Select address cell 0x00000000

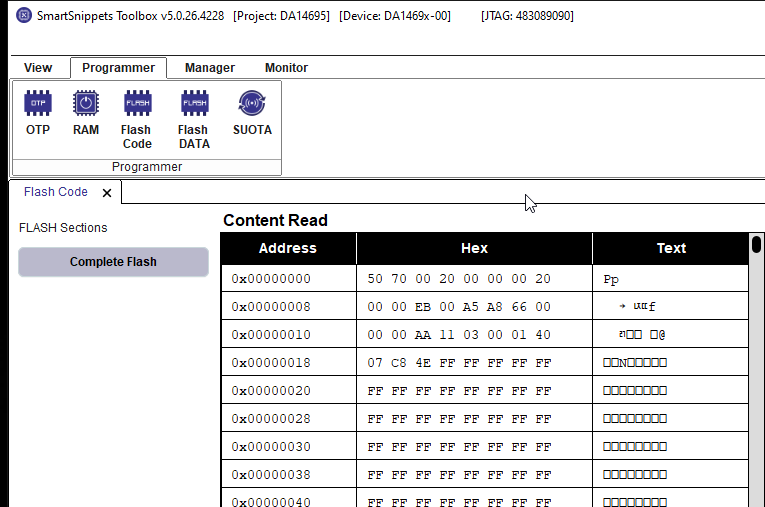(x=288, y=279)
